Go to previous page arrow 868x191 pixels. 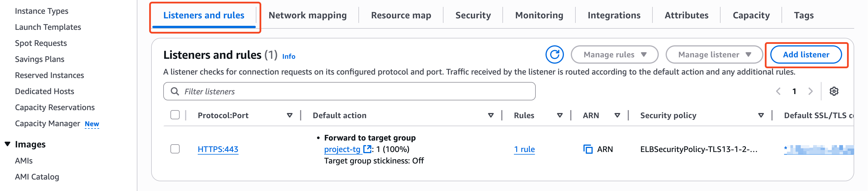(x=778, y=91)
